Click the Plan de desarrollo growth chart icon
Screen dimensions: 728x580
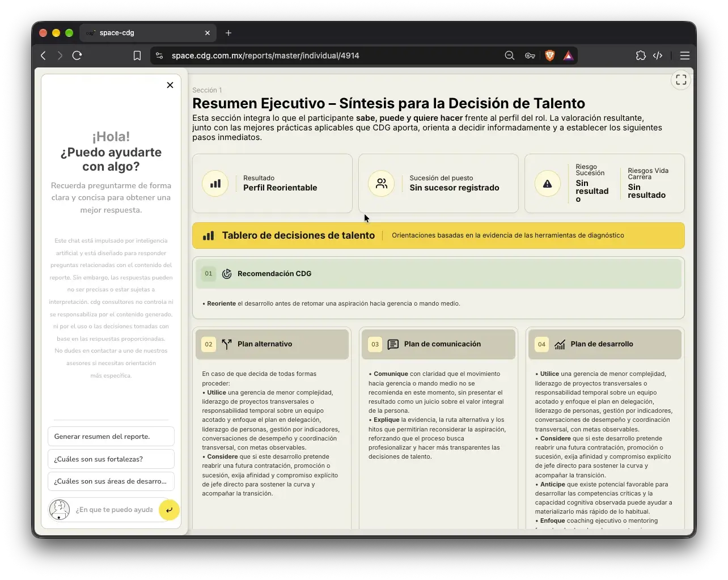coord(560,344)
